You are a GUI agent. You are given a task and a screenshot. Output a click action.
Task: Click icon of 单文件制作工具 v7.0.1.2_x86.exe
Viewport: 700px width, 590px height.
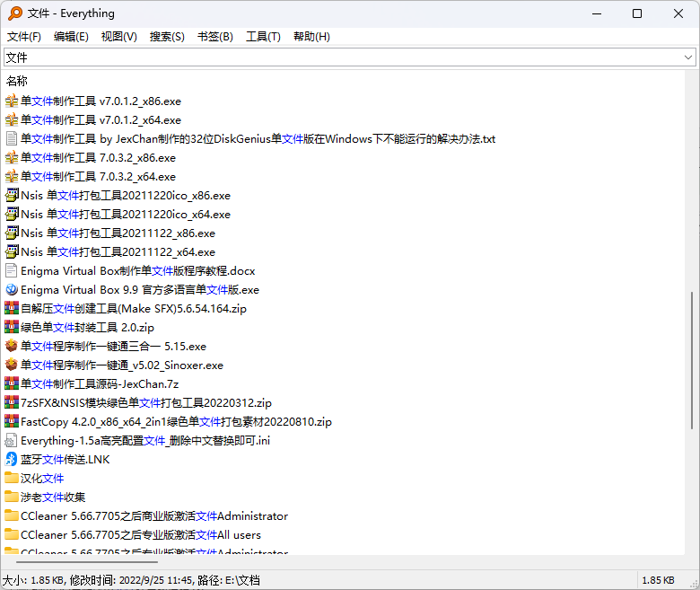pos(11,101)
